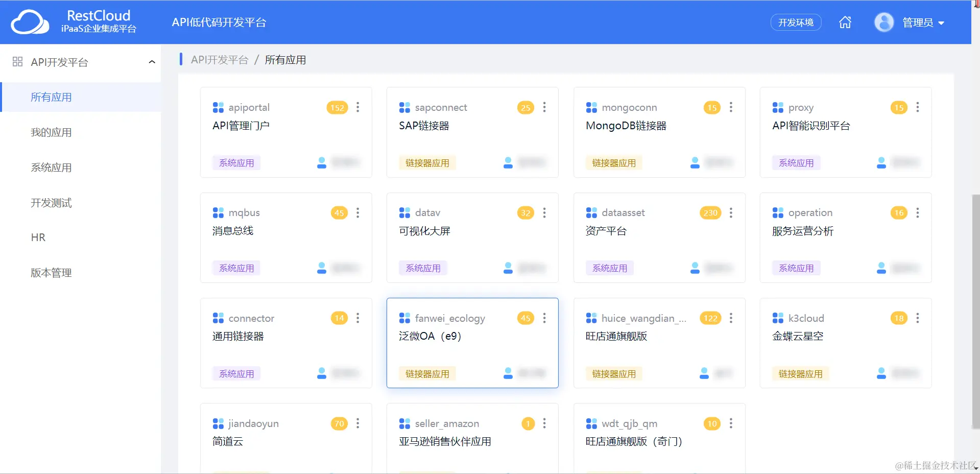The width and height of the screenshot is (980, 474).
Task: Click the sapconnect app icon
Action: pos(404,107)
